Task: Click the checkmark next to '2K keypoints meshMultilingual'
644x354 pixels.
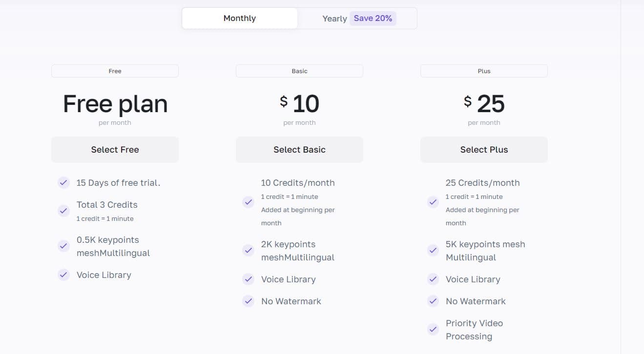Action: (248, 250)
